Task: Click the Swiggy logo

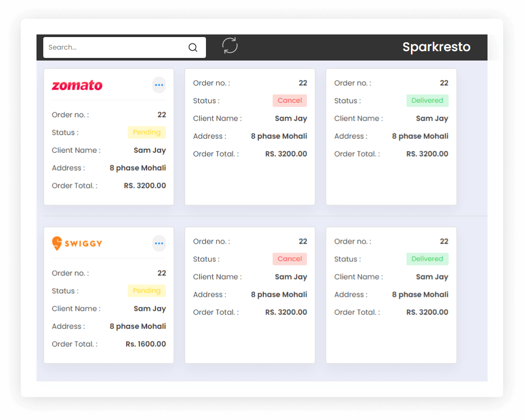Action: click(x=77, y=243)
